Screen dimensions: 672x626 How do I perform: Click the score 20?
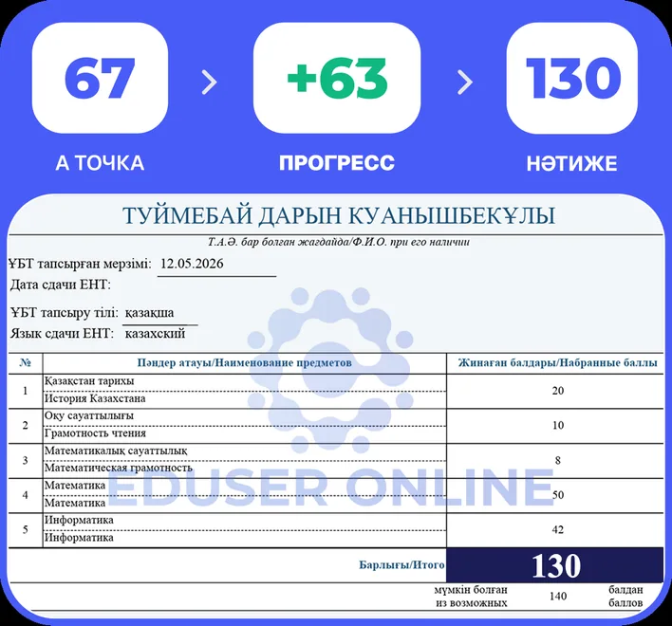pyautogui.click(x=558, y=391)
